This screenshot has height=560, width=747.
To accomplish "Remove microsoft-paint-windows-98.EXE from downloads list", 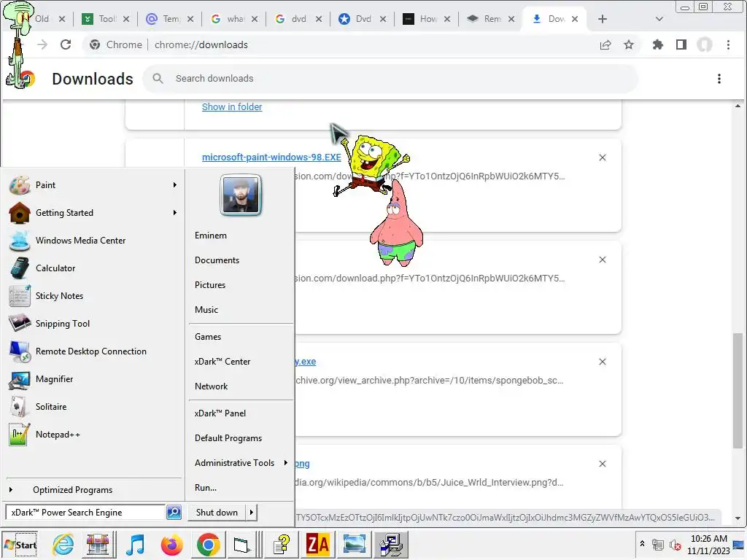I will click(x=602, y=157).
